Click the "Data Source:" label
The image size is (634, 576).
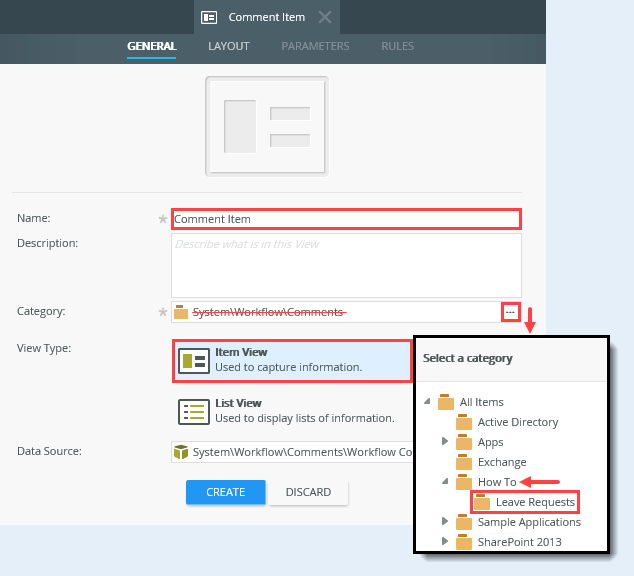coord(49,451)
